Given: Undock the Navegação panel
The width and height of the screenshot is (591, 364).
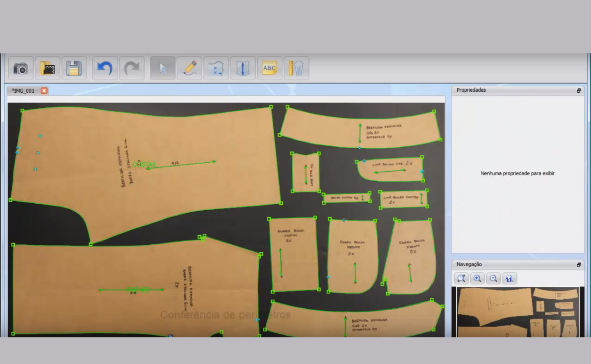Looking at the screenshot, I should (579, 265).
